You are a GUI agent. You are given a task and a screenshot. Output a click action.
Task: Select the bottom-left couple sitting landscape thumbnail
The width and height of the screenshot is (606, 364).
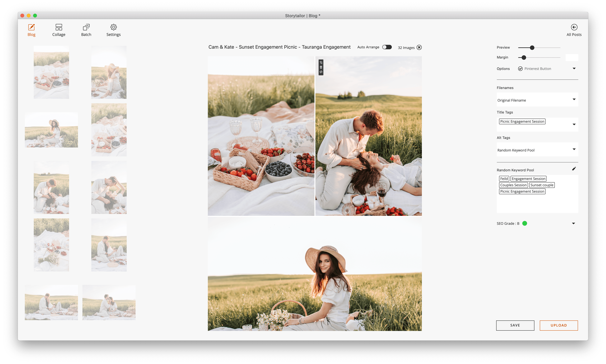click(51, 302)
